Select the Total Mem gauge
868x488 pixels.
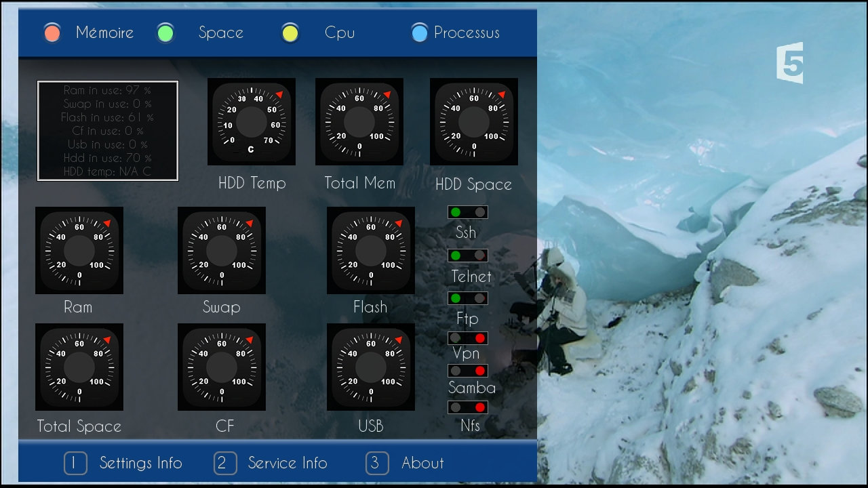359,121
